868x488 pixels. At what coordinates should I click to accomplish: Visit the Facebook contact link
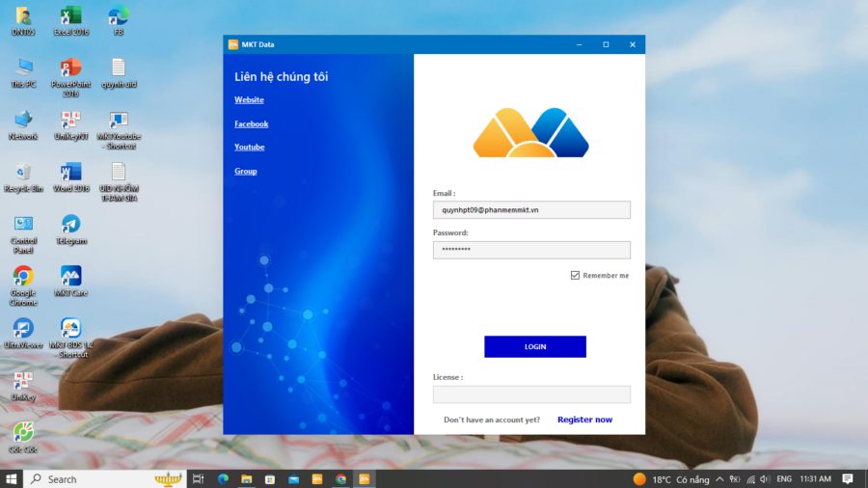(x=251, y=124)
